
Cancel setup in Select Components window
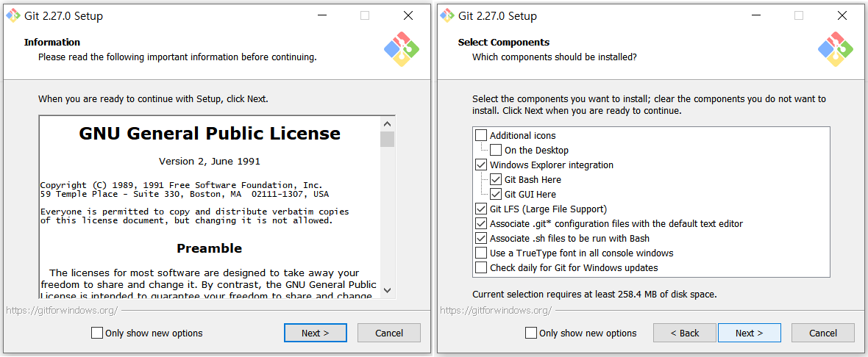coord(823,333)
